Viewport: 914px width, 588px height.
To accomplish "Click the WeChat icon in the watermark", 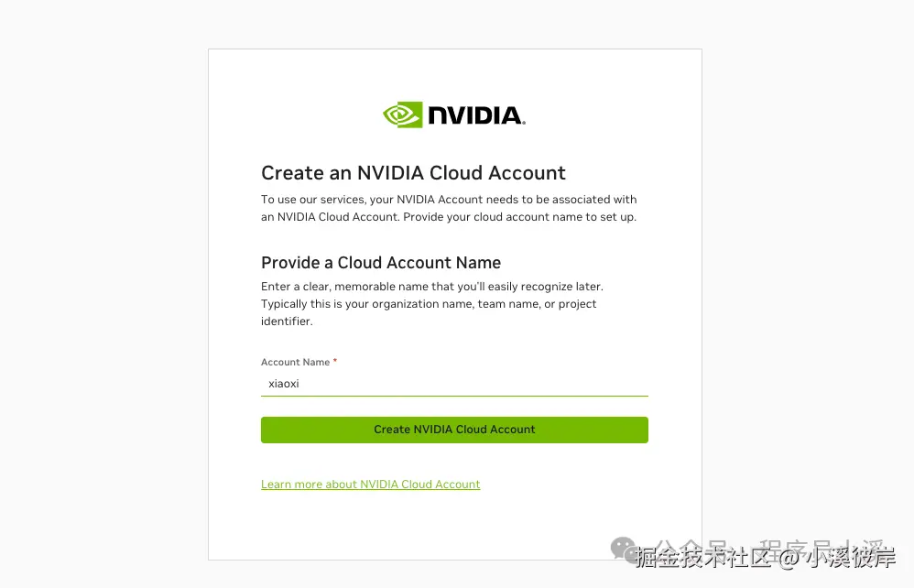I will (x=625, y=548).
